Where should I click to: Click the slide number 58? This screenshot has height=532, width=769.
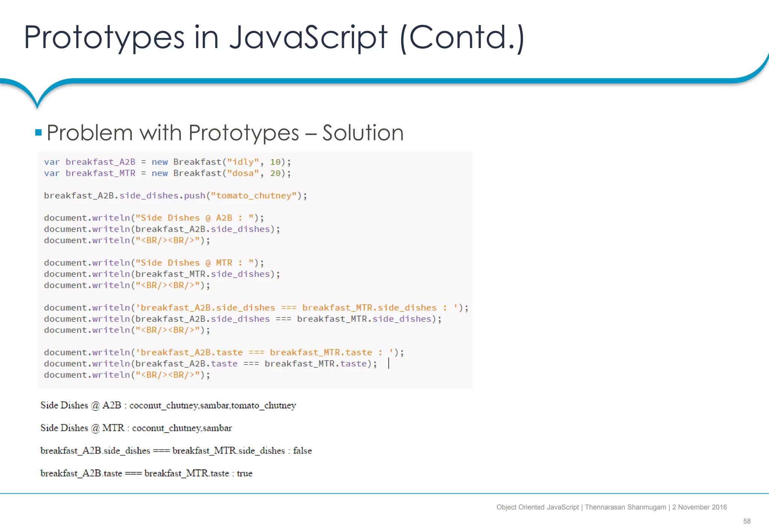pos(747,521)
